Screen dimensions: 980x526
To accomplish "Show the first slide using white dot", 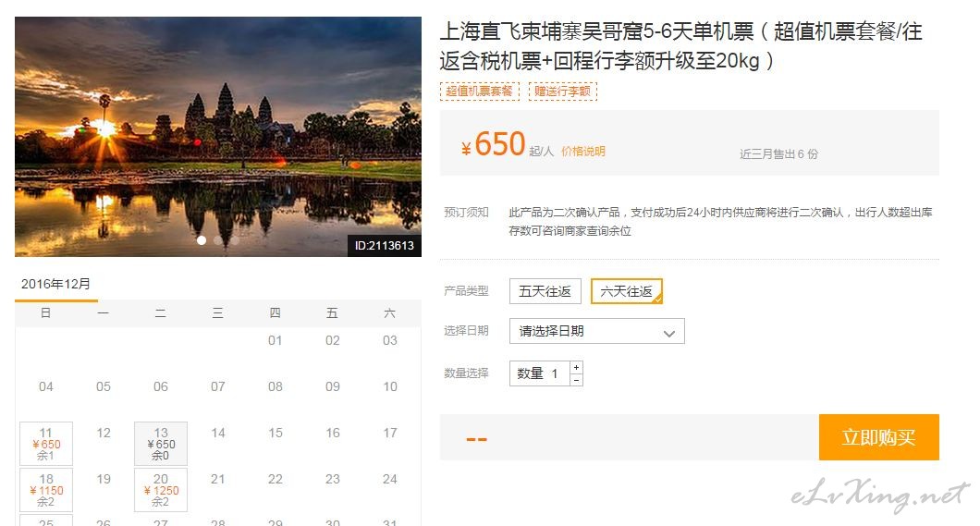I will click(202, 240).
